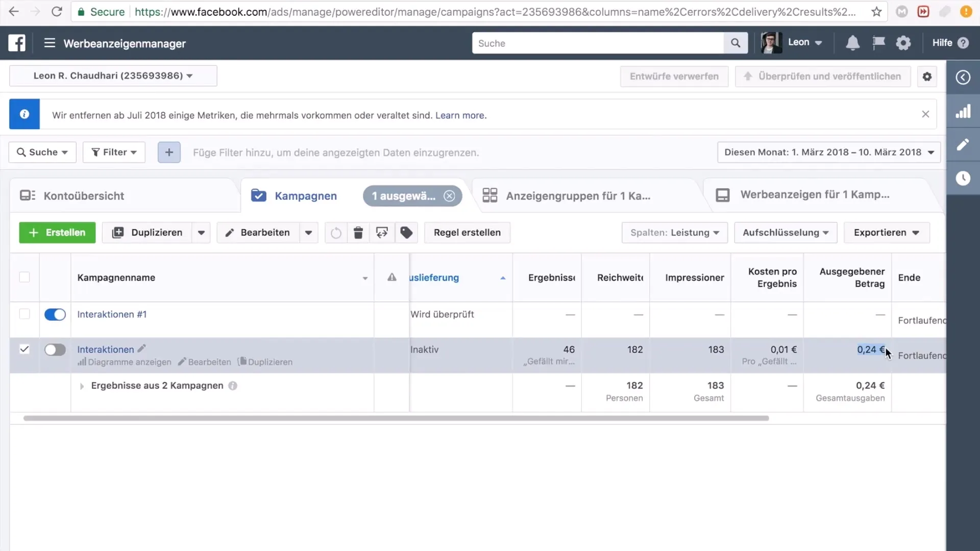Screen dimensions: 980x551
Task: Add a filter with the plus button
Action: tap(169, 152)
